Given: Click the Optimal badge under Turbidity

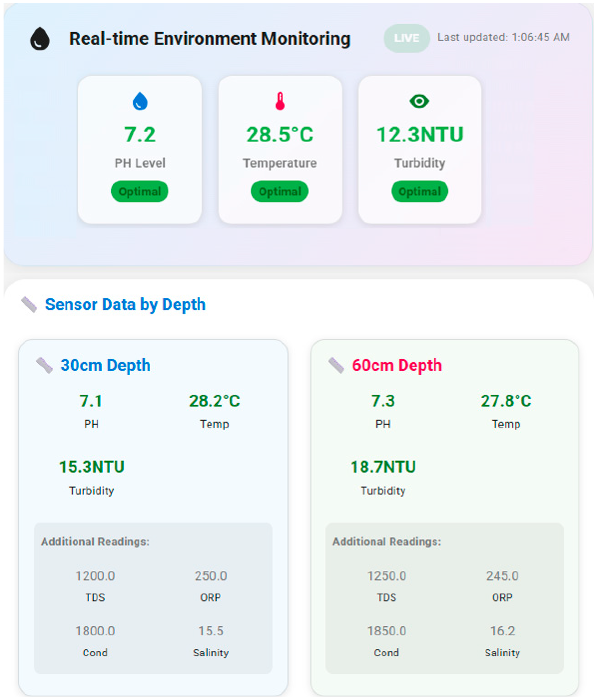Looking at the screenshot, I should tap(420, 191).
